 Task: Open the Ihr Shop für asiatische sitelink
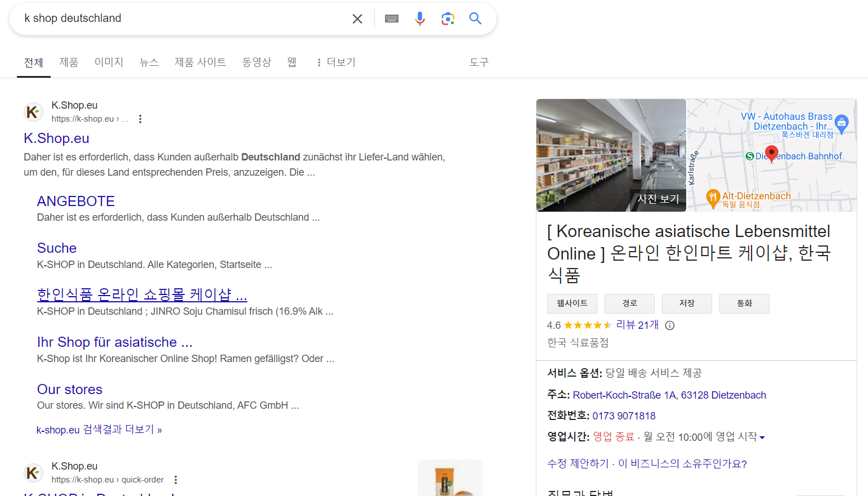tap(115, 342)
